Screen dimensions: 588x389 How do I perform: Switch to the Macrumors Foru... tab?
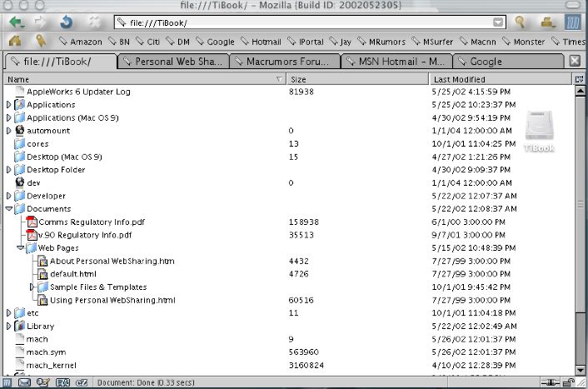(285, 62)
